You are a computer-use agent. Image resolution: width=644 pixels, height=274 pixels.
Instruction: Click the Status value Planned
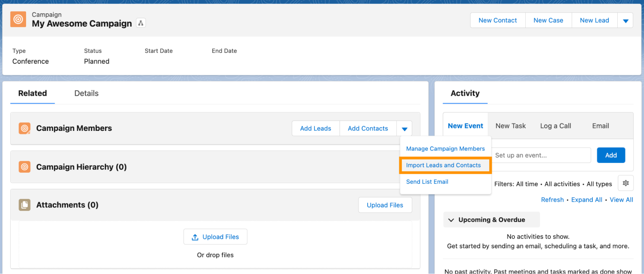click(x=97, y=61)
